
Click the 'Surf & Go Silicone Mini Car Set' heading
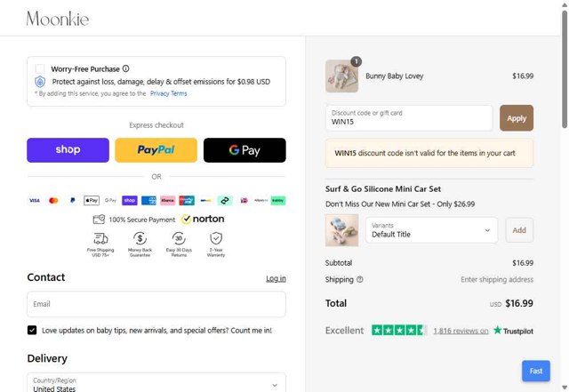[383, 188]
